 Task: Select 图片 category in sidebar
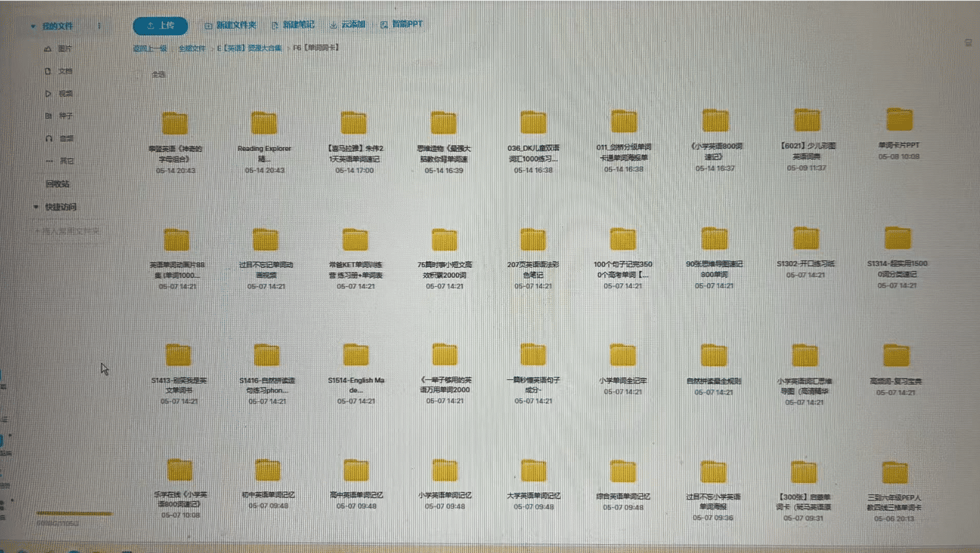click(59, 48)
